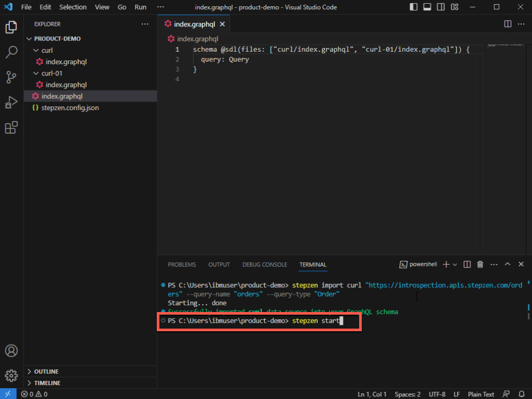Viewport: 532px width, 399px height.
Task: Toggle the bottom panel layout button
Action: click(427, 7)
